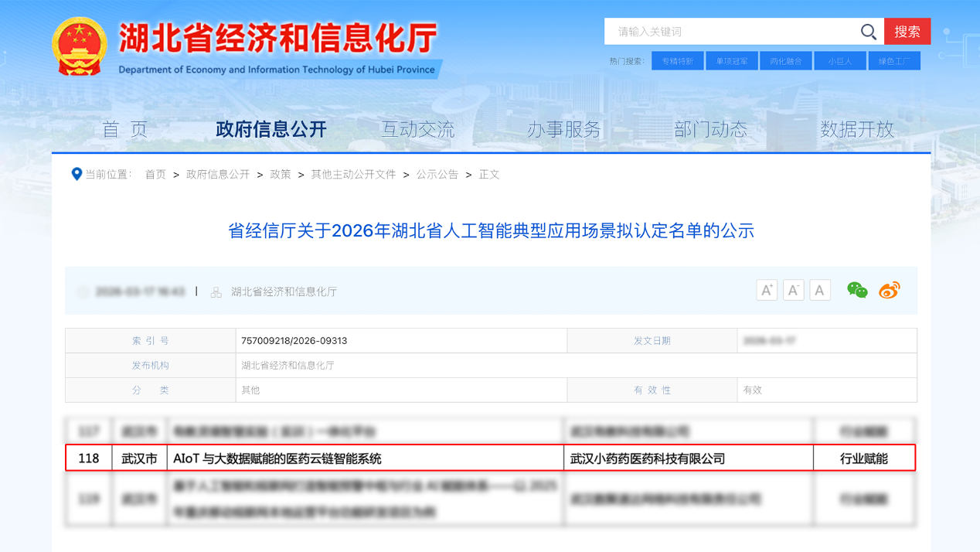
Task: Click the A- icon to shrink text
Action: click(792, 289)
